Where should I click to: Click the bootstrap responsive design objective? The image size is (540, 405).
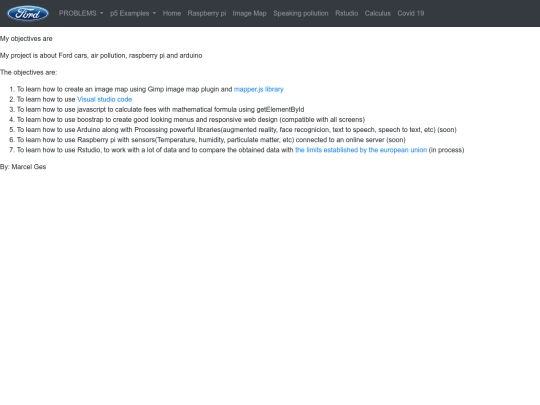click(191, 120)
